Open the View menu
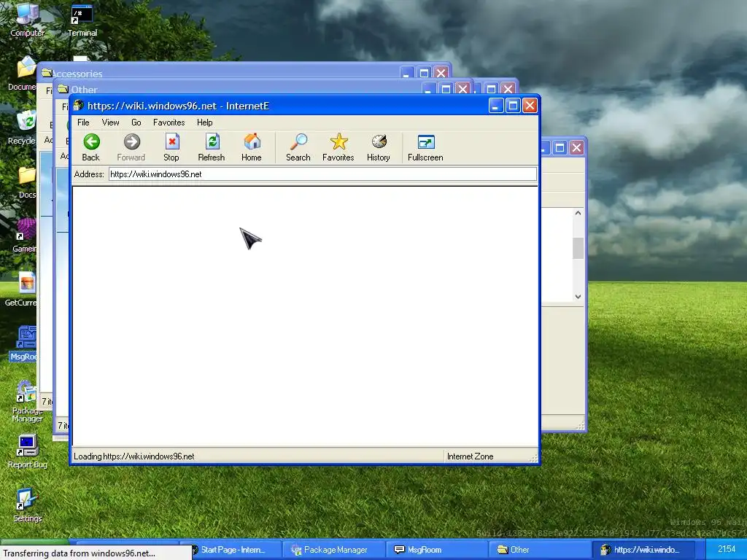Viewport: 747px width, 560px height. (111, 122)
